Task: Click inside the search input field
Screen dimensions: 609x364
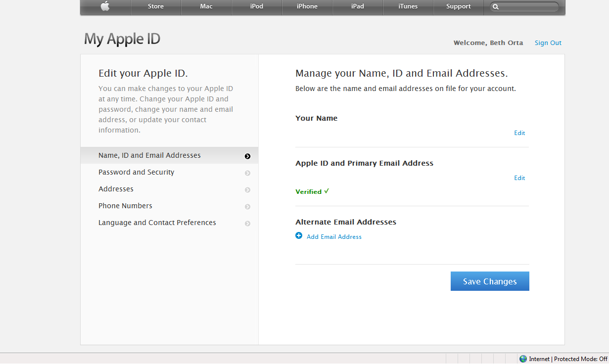Action: 525,6
